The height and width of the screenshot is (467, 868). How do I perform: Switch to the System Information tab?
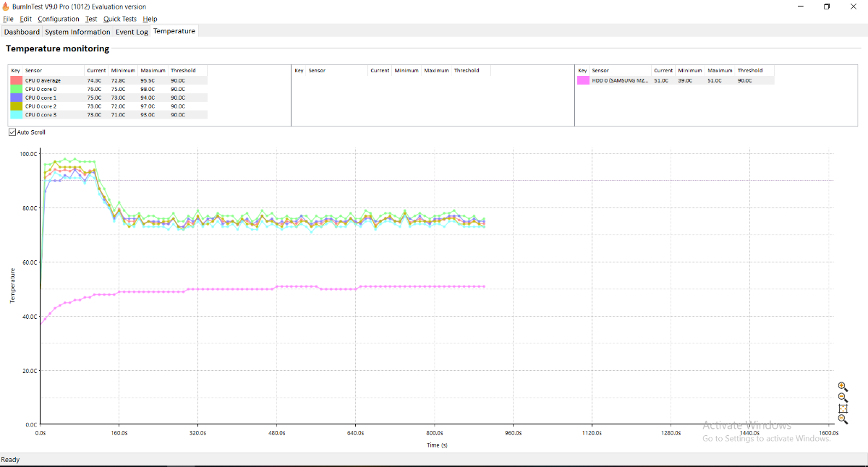tap(77, 32)
